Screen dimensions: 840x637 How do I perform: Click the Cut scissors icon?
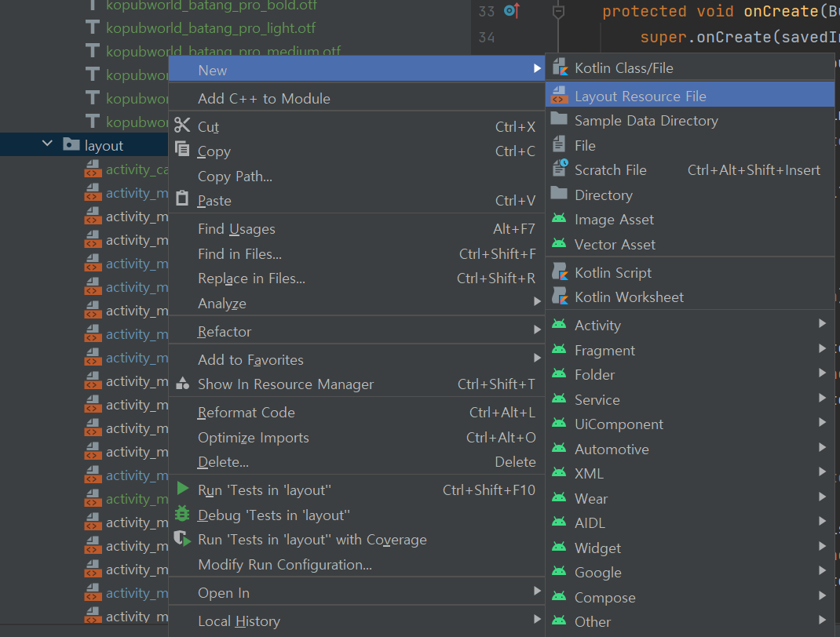182,126
